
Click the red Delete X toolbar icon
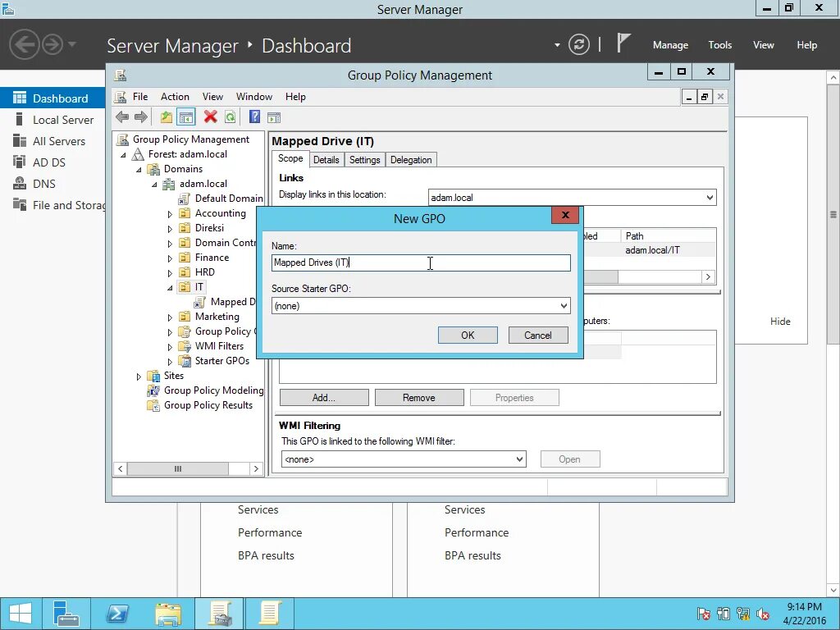(x=211, y=116)
